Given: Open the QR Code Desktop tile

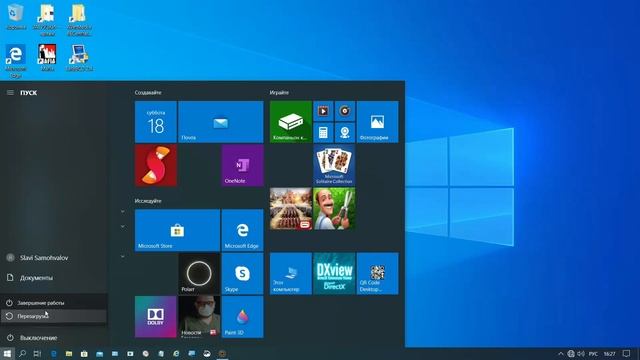Looking at the screenshot, I should (x=378, y=273).
